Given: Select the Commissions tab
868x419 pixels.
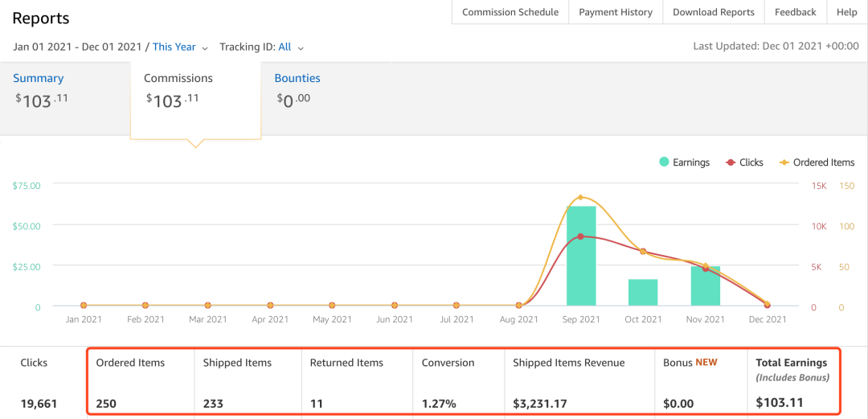Looking at the screenshot, I should (178, 79).
